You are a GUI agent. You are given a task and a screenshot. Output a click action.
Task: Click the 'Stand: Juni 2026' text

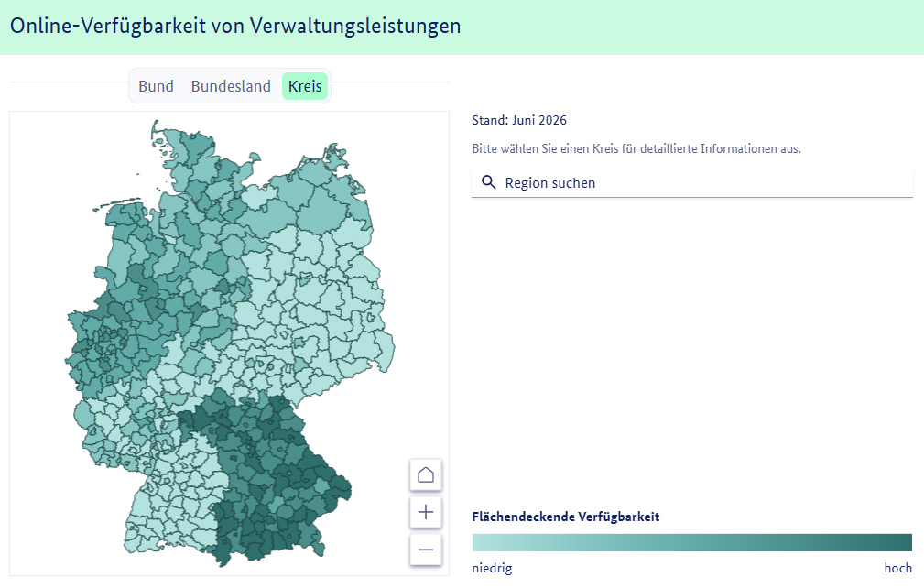(519, 120)
